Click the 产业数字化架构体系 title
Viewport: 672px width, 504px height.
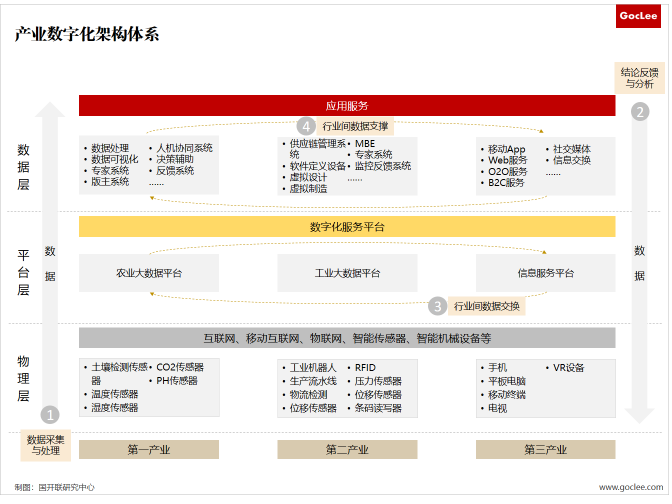tap(87, 35)
